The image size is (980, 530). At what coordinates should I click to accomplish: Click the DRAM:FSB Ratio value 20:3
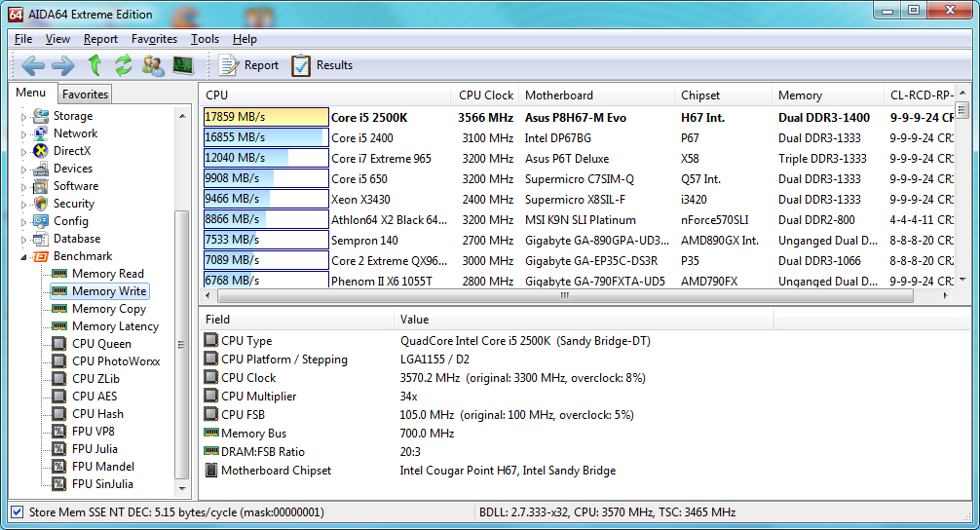[x=410, y=452]
